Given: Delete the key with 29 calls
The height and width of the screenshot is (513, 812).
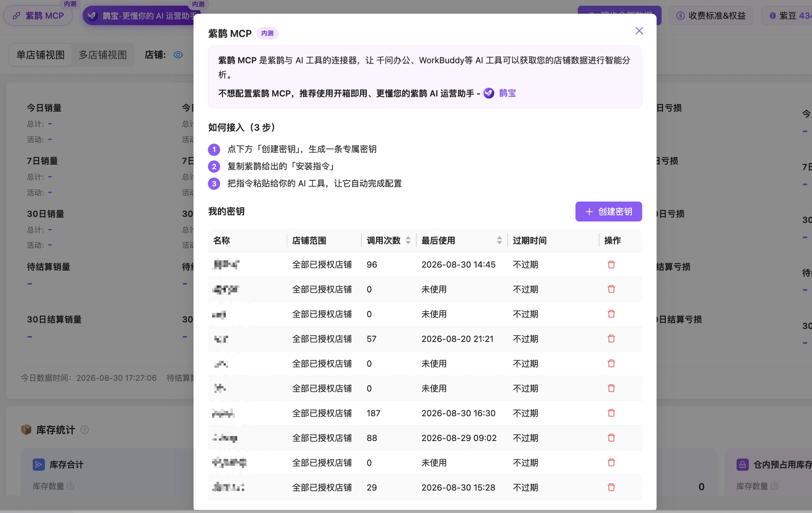Looking at the screenshot, I should click(x=611, y=487).
